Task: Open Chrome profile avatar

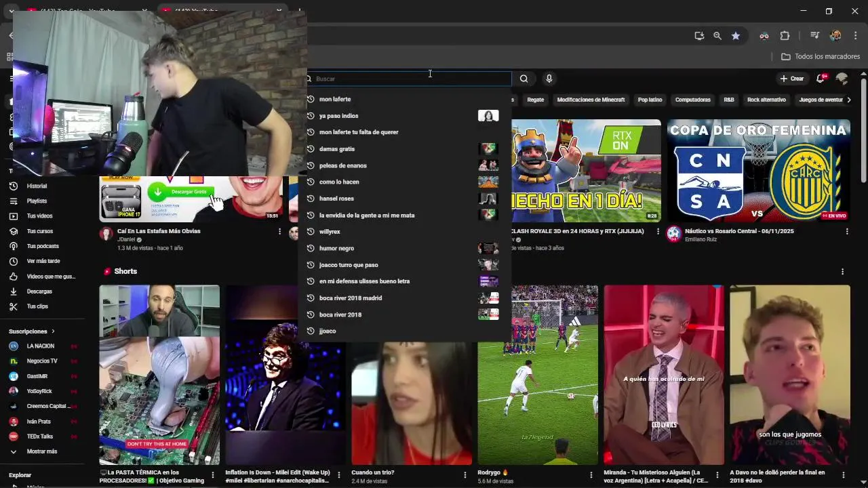Action: point(835,36)
